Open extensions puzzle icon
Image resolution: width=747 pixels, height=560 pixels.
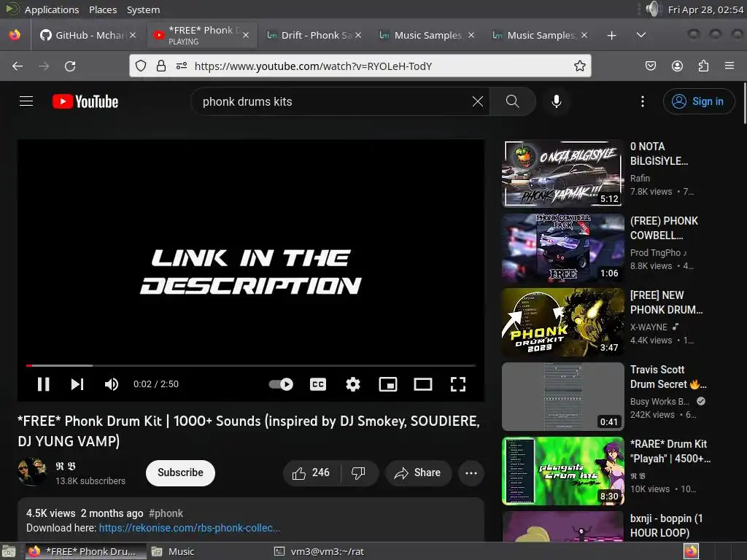coord(703,66)
